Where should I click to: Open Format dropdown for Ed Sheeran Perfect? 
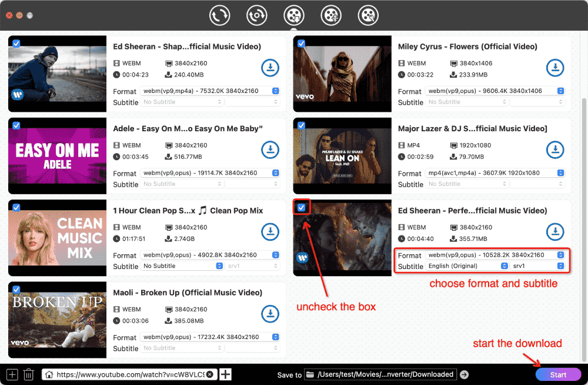(495, 255)
